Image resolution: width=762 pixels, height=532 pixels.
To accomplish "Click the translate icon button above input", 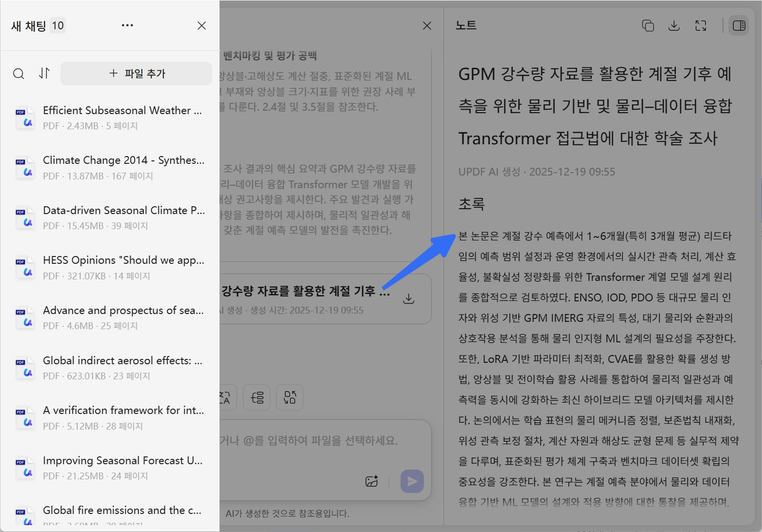I will [x=225, y=397].
